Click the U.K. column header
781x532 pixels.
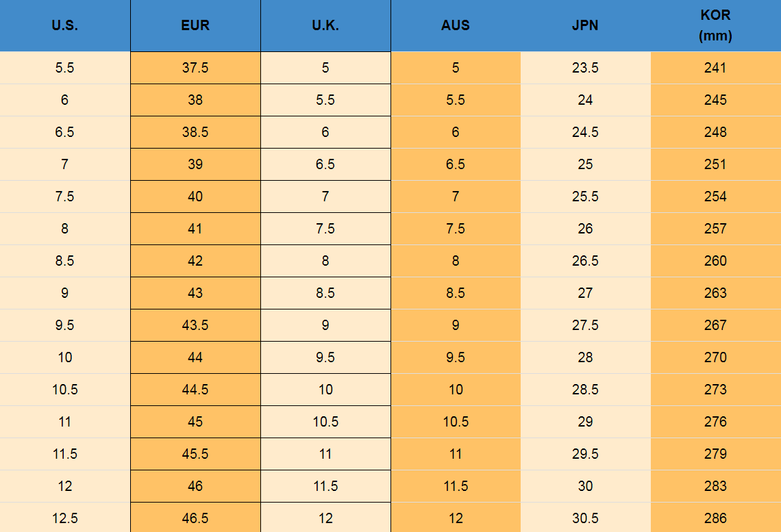coord(325,26)
